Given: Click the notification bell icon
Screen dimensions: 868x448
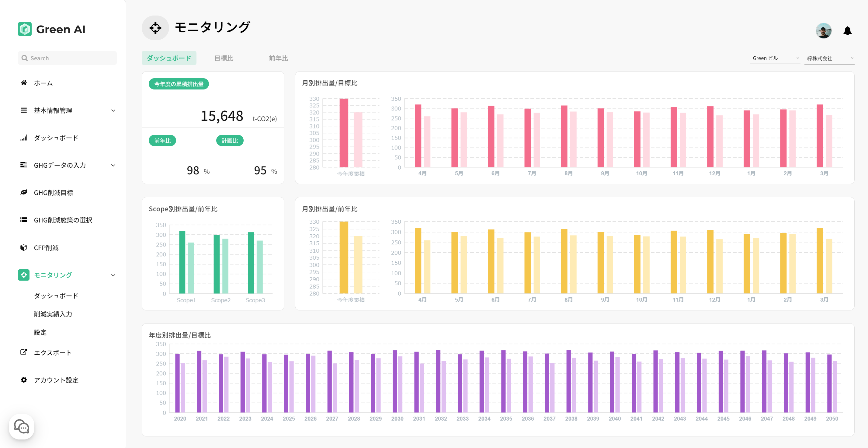Looking at the screenshot, I should (847, 31).
